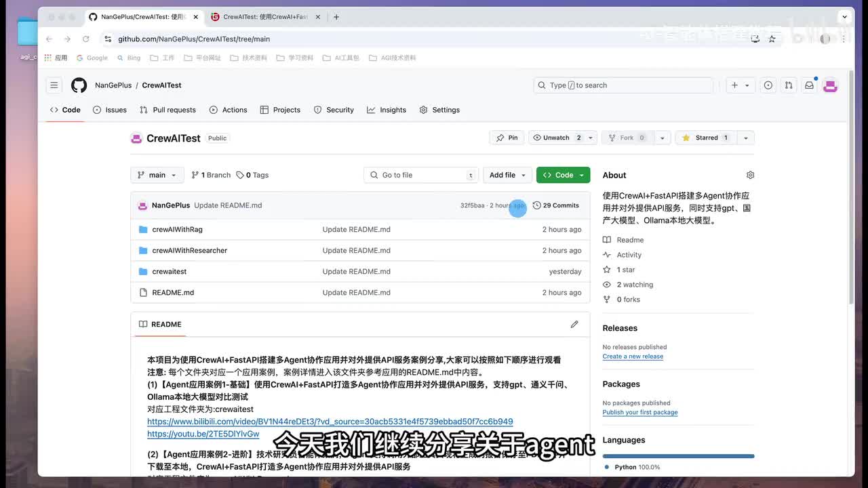Select the README tab heading
Image resolution: width=868 pixels, height=488 pixels.
tap(160, 324)
